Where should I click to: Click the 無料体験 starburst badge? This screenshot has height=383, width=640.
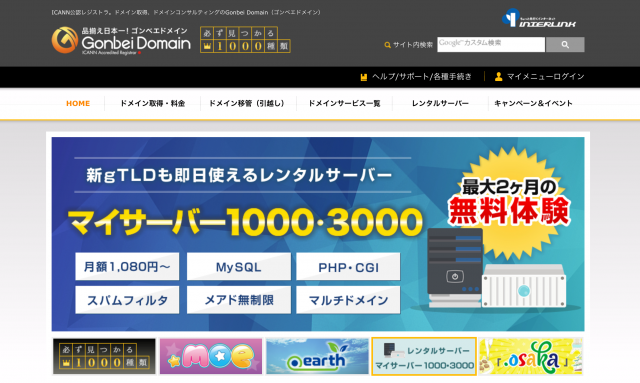509,204
